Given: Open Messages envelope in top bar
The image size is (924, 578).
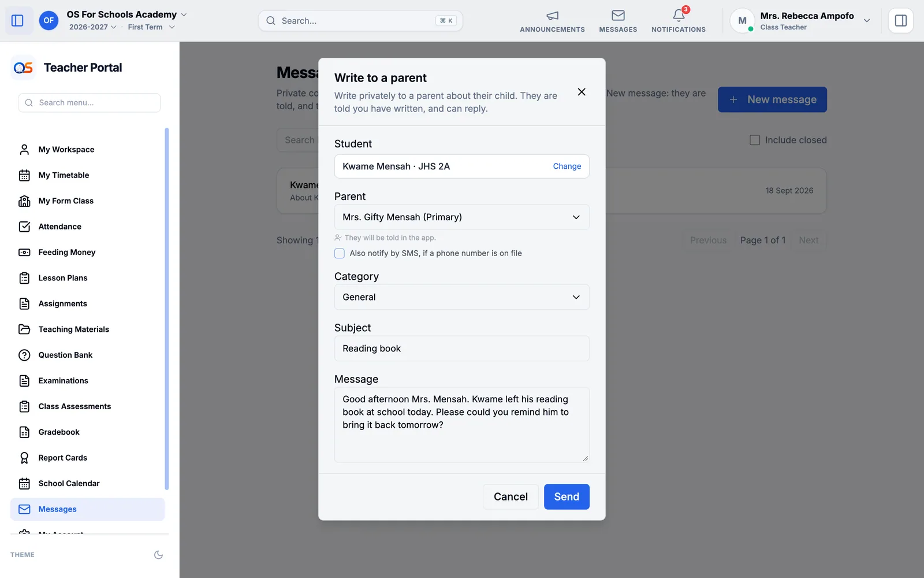Looking at the screenshot, I should click(618, 16).
